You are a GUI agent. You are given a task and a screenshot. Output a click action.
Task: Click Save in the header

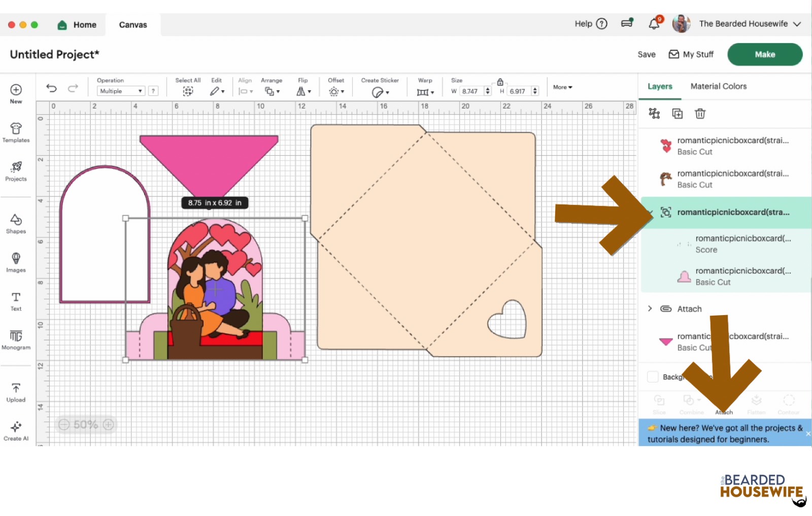click(x=646, y=54)
